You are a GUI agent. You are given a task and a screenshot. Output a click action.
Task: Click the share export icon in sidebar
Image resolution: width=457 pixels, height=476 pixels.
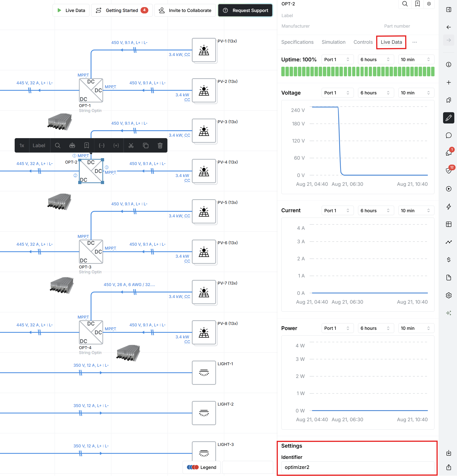pyautogui.click(x=449, y=467)
